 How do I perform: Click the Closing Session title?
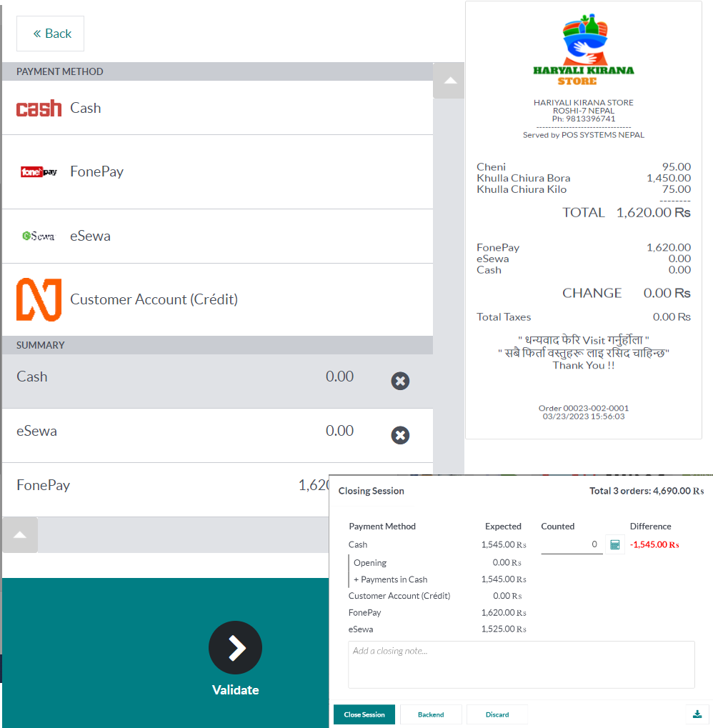[x=372, y=492]
